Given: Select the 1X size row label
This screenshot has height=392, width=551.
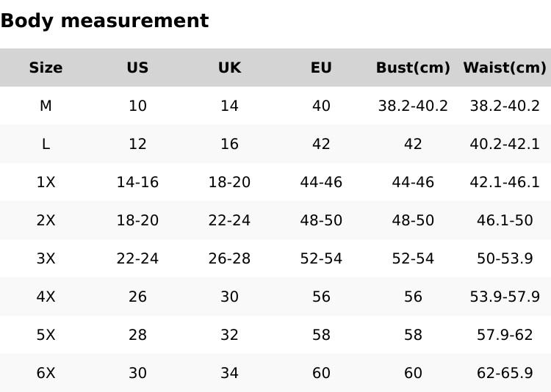Looking at the screenshot, I should tap(46, 182).
